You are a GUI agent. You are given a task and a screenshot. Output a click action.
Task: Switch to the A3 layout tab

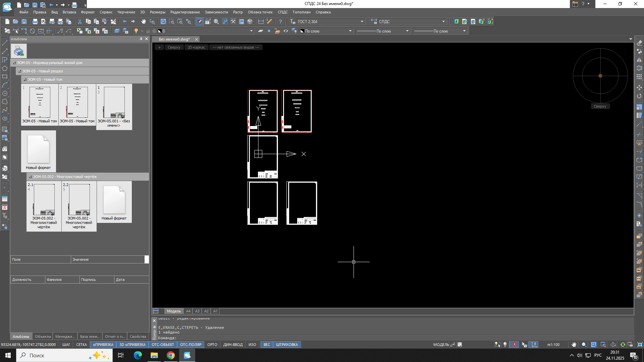click(197, 311)
